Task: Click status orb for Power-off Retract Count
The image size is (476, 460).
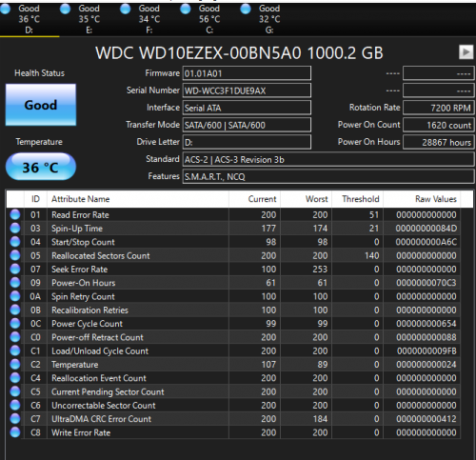Action: tap(15, 337)
